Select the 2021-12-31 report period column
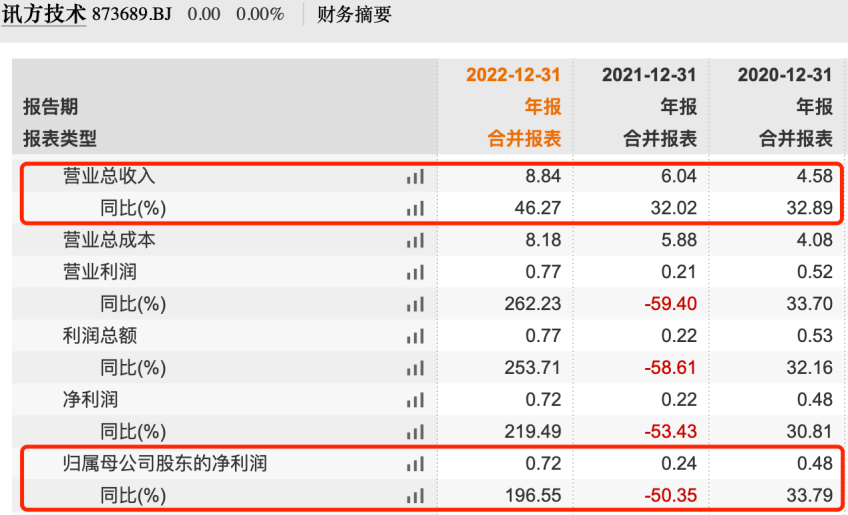848x515 pixels. 649,75
